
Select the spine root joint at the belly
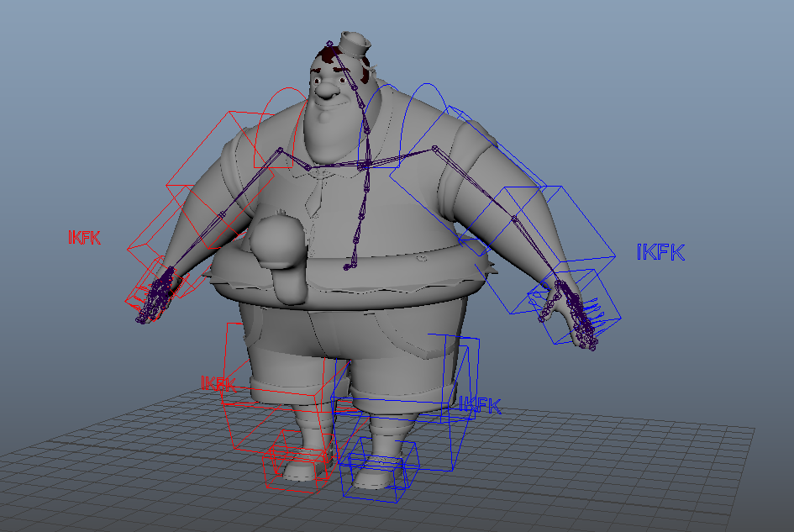(x=347, y=267)
